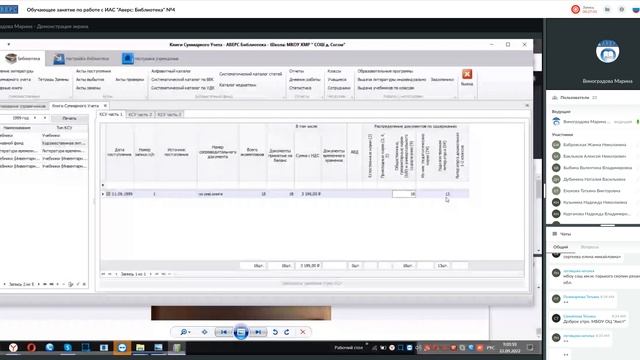Select the Книга Суммарного Учета document tab
This screenshot has height=360, width=640.
click(x=76, y=106)
